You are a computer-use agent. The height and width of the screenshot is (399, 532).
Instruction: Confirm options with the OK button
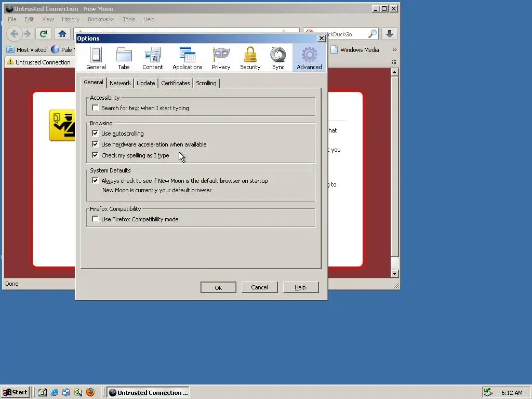218,287
